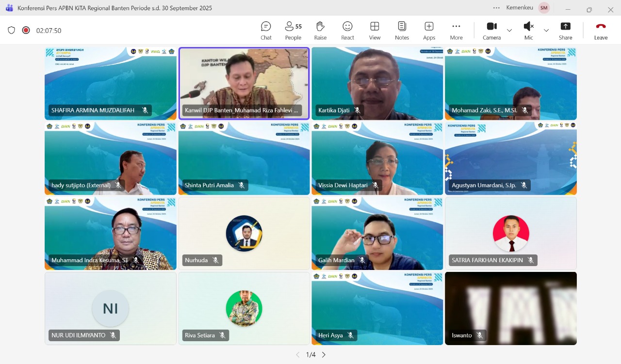Expand the Mic options dropdown arrow

(546, 31)
